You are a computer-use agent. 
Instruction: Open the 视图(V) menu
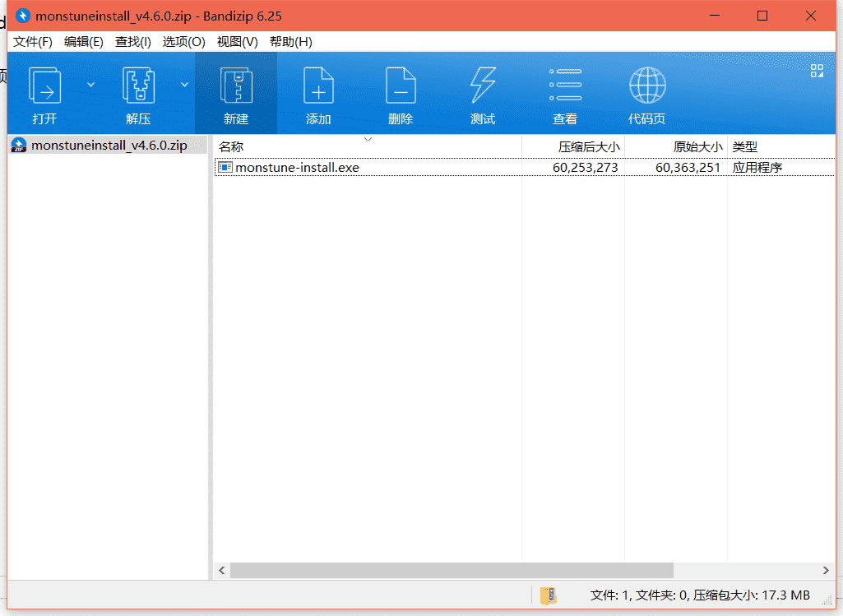tap(237, 42)
